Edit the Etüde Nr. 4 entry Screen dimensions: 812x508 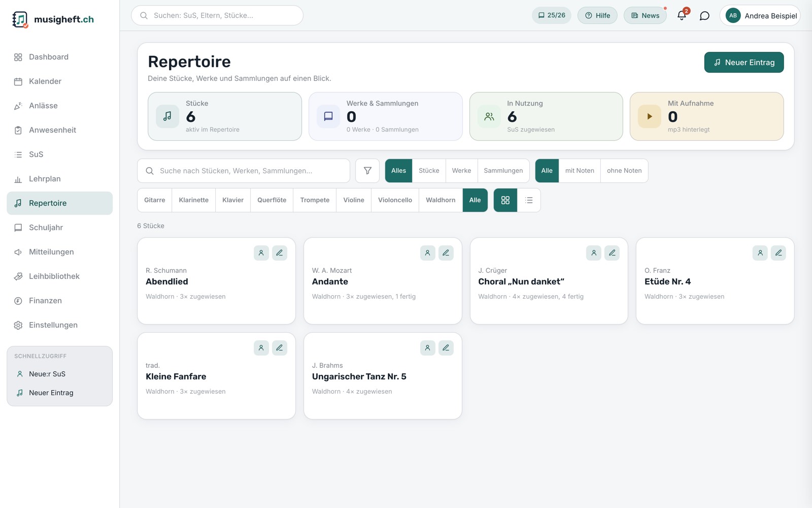click(779, 252)
